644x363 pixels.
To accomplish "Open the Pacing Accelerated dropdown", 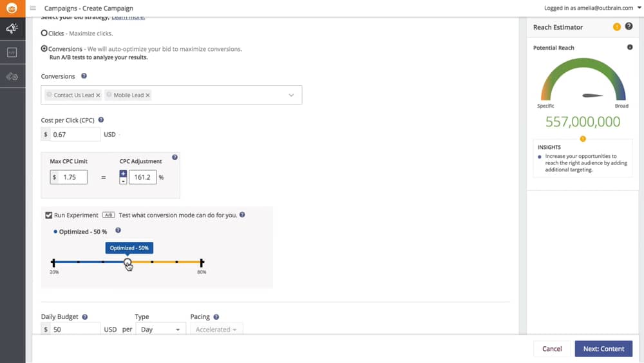I will point(216,329).
